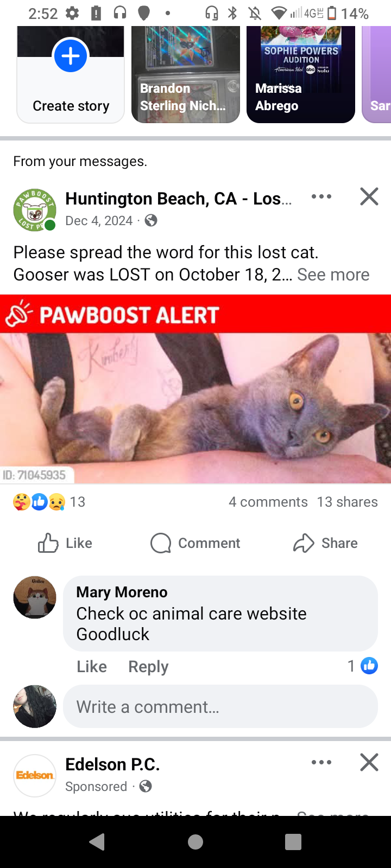Dismiss the Huntington Beach lost cat post
The image size is (391, 868).
point(369,196)
